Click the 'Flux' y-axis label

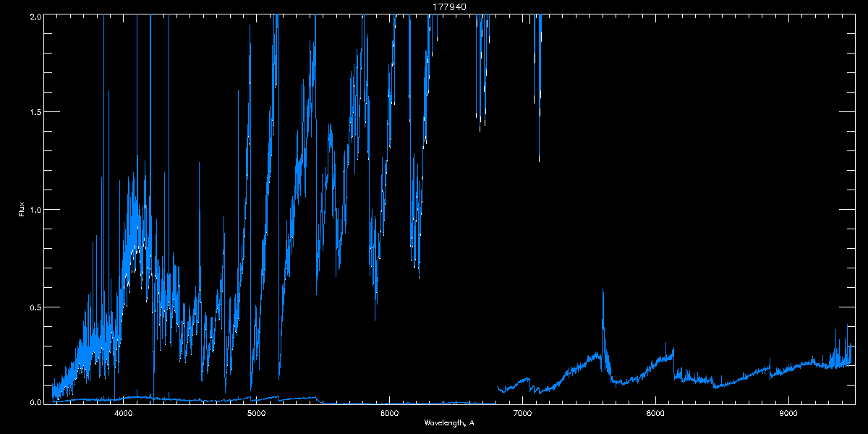click(22, 210)
